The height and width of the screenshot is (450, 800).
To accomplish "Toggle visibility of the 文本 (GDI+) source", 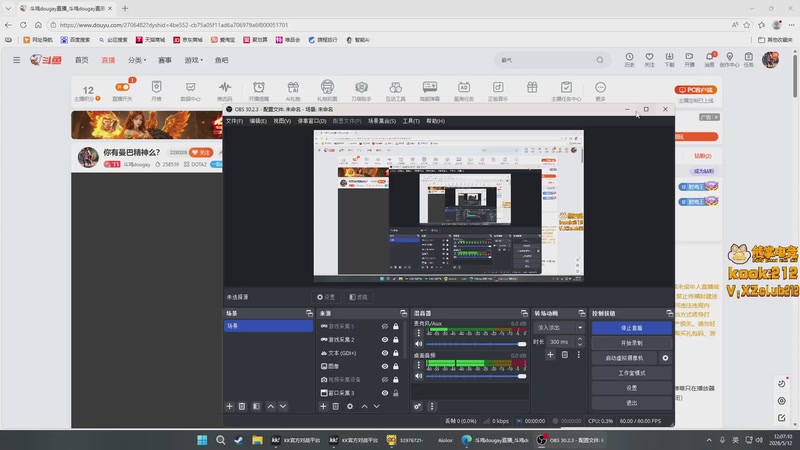I will tap(385, 353).
